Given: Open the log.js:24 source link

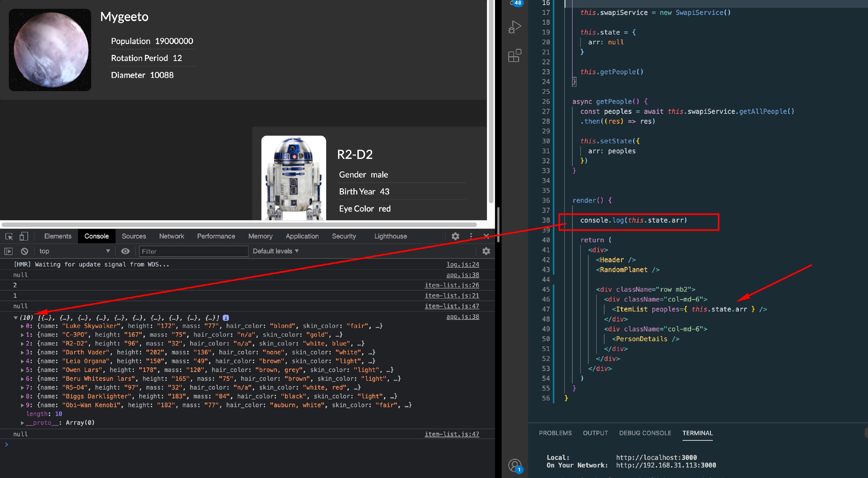Looking at the screenshot, I should 462,265.
